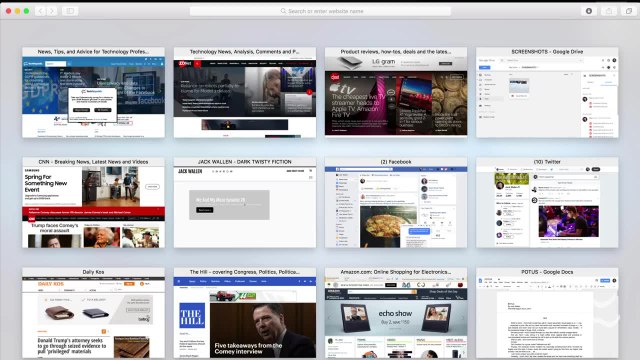Open the CNET Product reviews, how-tos tab

coord(396,93)
